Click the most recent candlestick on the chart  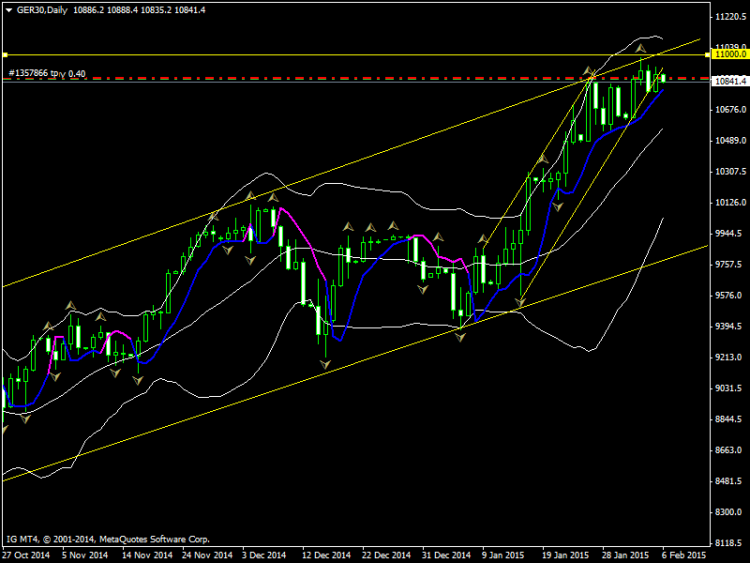[x=663, y=77]
